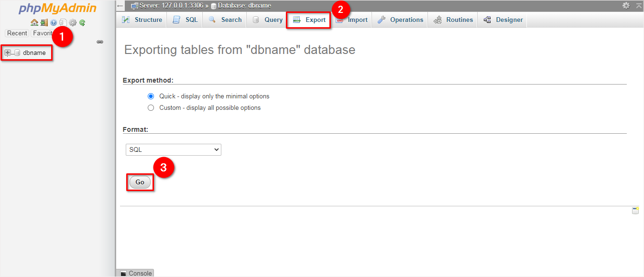Expand the dbname tree node plus
644x277 pixels.
pyautogui.click(x=8, y=53)
